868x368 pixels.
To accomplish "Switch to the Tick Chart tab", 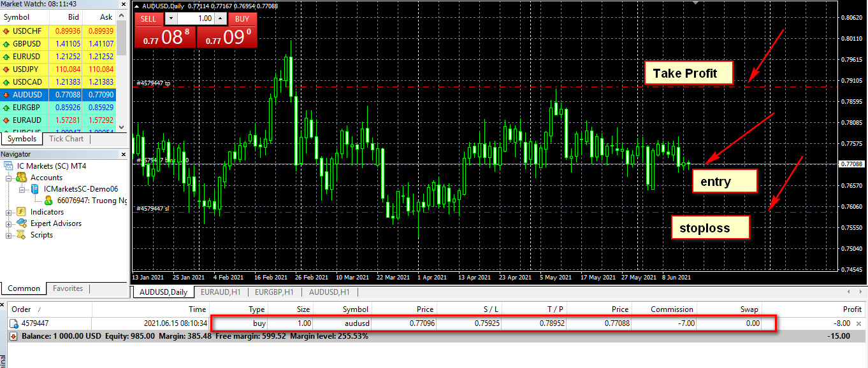I will (x=66, y=139).
